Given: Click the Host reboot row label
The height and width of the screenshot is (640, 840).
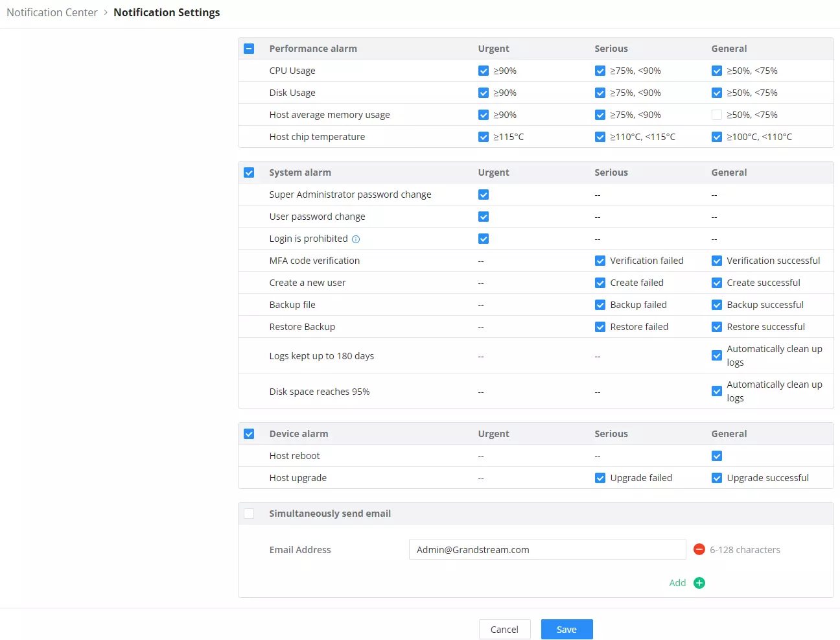Looking at the screenshot, I should click(294, 456).
